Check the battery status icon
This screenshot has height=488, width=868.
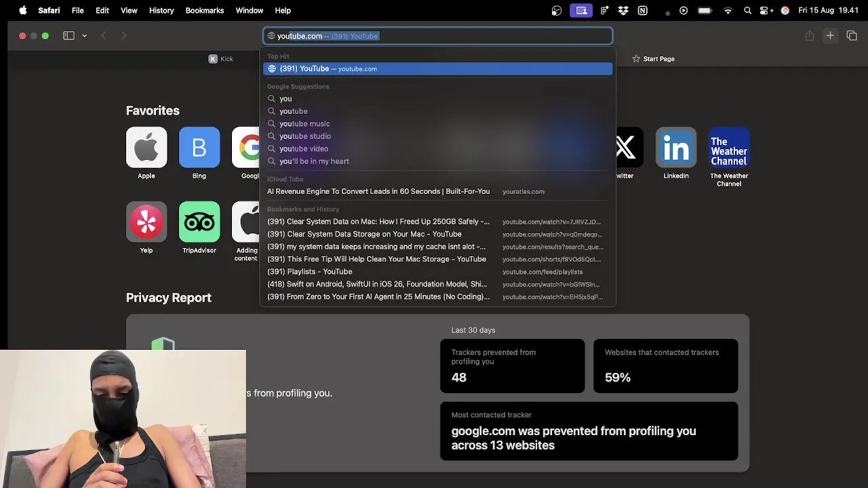coord(705,10)
